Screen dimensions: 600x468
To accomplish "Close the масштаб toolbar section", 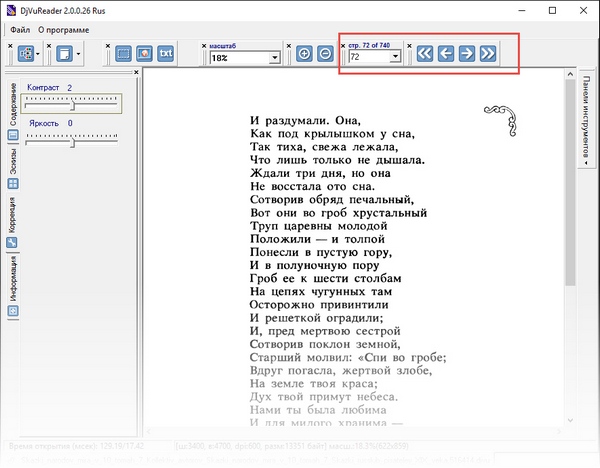I will click(204, 46).
